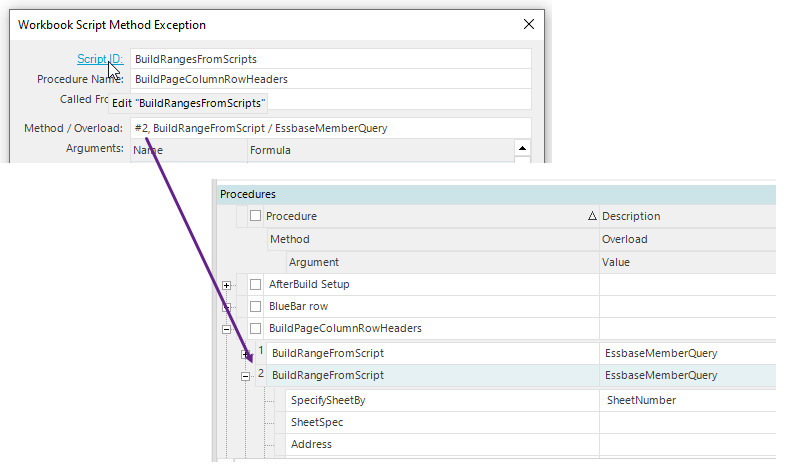
Task: Select the SheetSpec argument
Action: click(443, 422)
